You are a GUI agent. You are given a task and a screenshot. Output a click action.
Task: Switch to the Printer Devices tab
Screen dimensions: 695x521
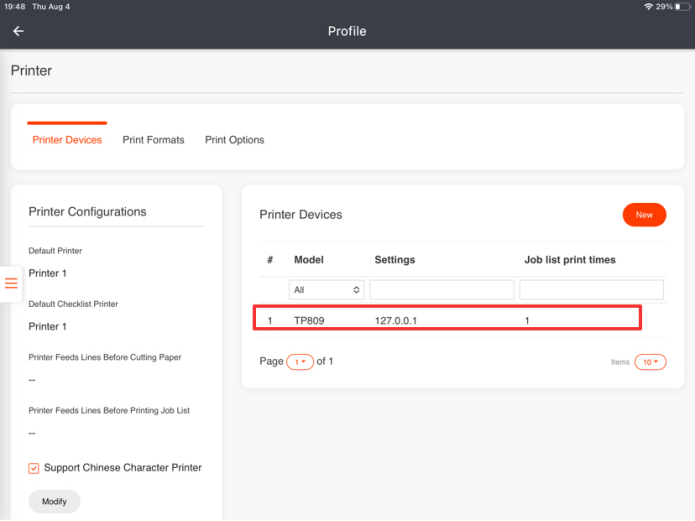tap(67, 140)
